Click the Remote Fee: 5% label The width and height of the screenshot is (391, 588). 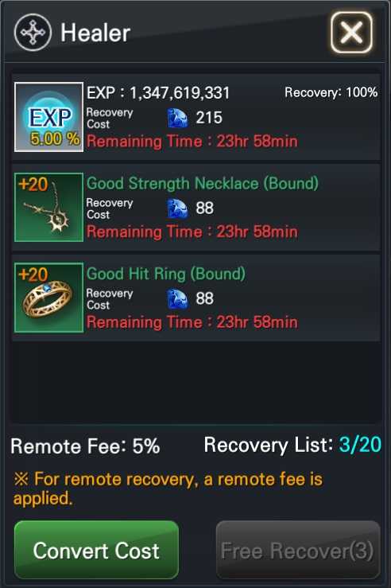click(x=85, y=446)
